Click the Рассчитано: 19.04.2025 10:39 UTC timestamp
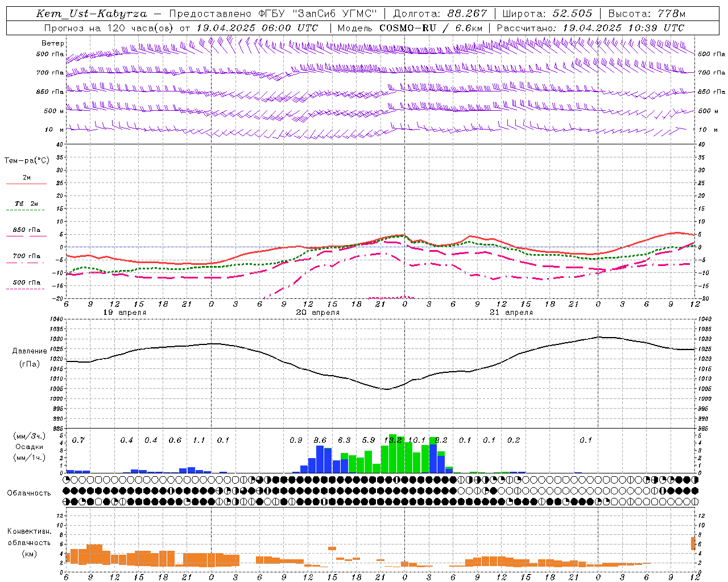The height and width of the screenshot is (582, 728). click(590, 28)
